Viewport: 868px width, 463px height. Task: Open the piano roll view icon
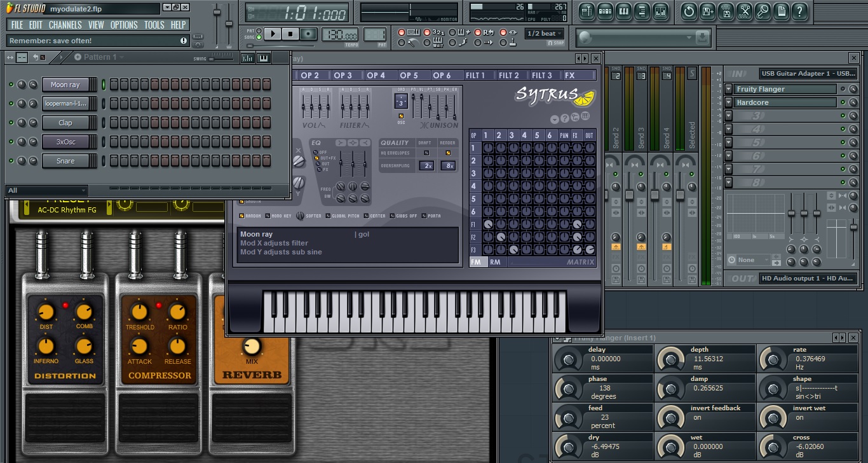[x=623, y=11]
